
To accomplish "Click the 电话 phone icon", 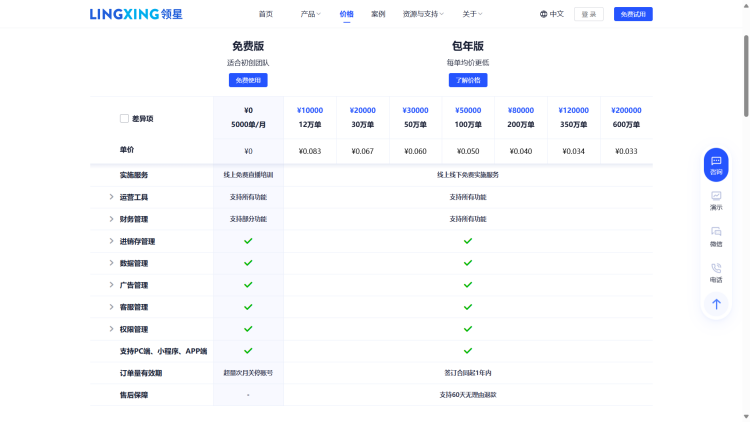I will pos(716,268).
